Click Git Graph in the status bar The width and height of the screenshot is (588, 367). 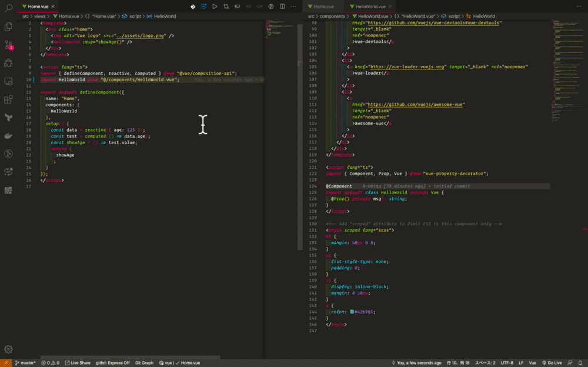coord(144,363)
